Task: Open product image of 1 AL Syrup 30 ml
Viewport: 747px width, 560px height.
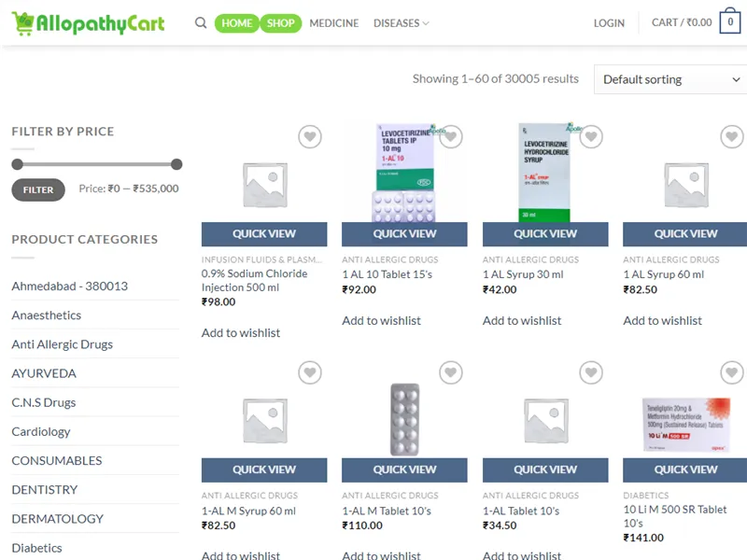Action: coord(544,173)
